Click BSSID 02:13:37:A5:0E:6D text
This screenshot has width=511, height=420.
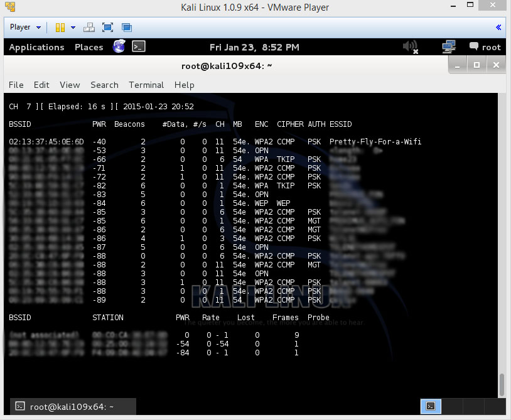(46, 142)
